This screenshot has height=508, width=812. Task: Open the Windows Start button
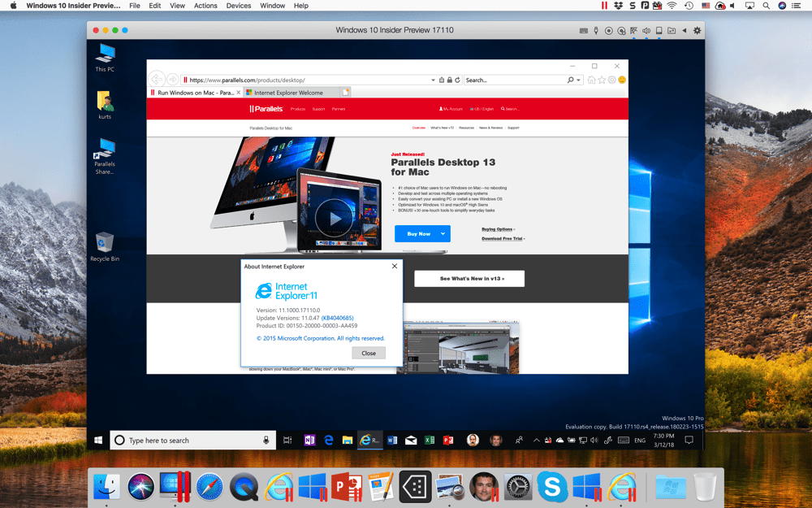coord(98,440)
